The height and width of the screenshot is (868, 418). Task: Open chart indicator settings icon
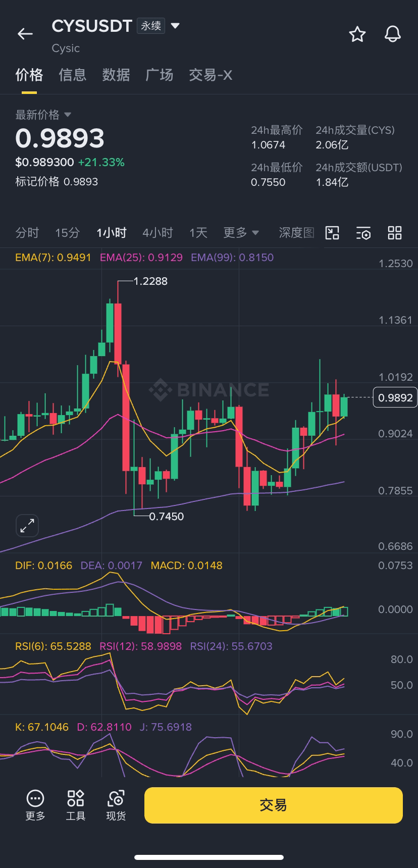pos(363,233)
